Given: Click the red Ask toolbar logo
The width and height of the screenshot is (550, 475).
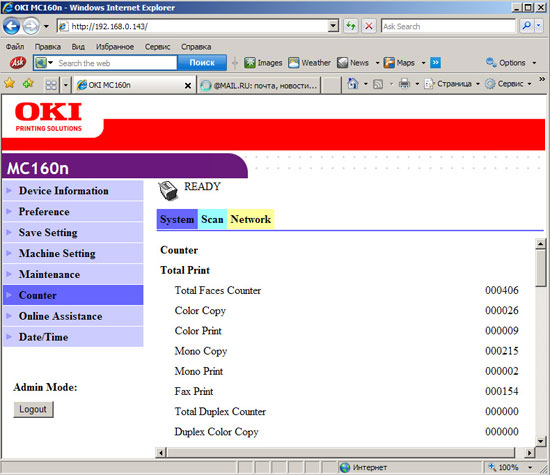Looking at the screenshot, I should (18, 63).
